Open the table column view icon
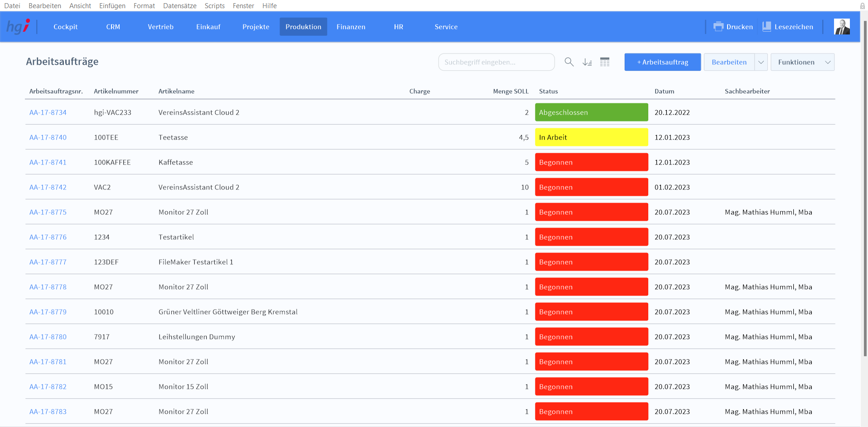Screen dimensions: 868x427 (x=605, y=62)
